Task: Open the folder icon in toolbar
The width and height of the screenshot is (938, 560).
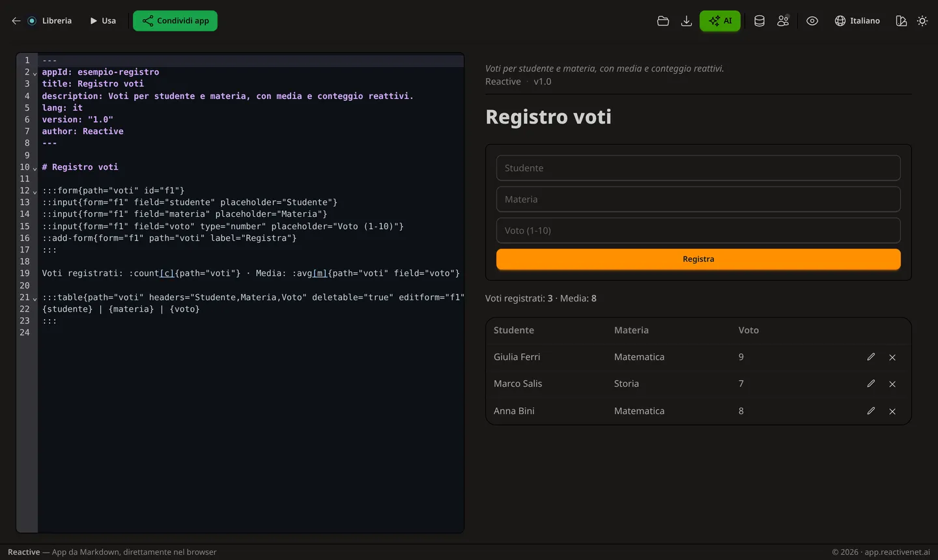Action: pyautogui.click(x=663, y=21)
